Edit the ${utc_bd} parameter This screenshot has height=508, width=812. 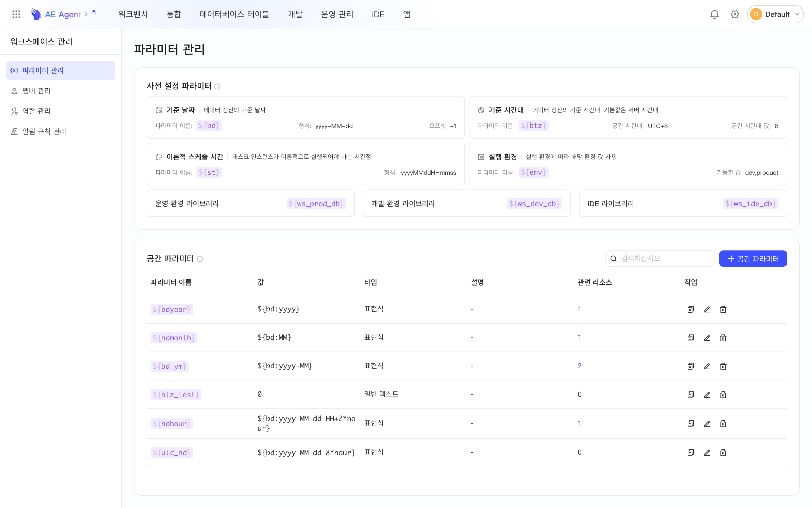tap(707, 453)
